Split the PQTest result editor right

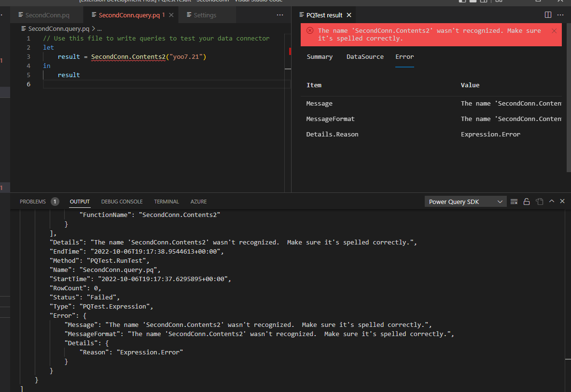548,15
